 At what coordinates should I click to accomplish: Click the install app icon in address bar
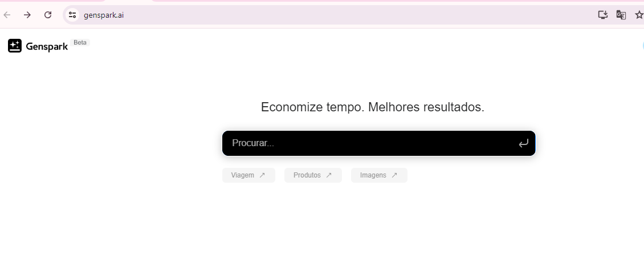(x=602, y=15)
